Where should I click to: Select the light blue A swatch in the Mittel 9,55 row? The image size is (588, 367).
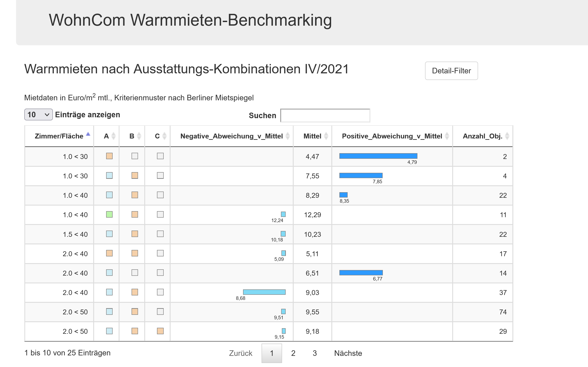coord(109,311)
